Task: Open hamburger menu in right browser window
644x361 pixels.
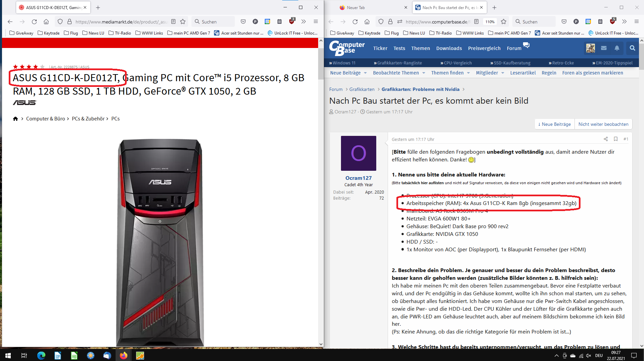Action: pyautogui.click(x=637, y=22)
